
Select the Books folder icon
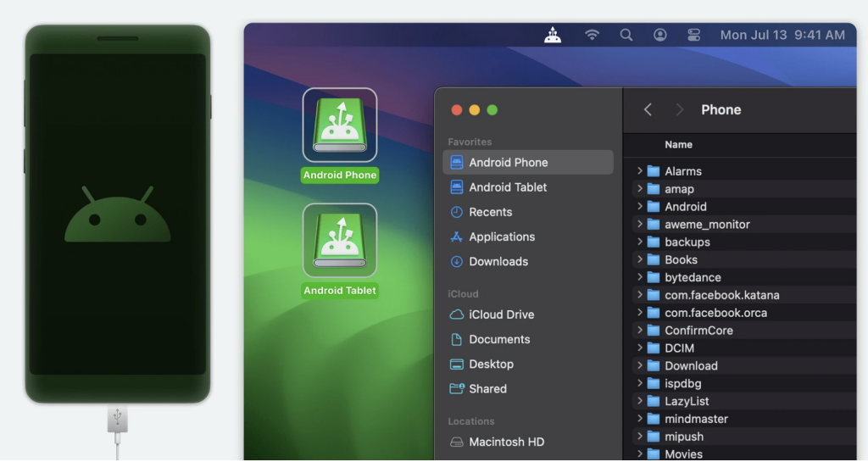[x=654, y=259]
